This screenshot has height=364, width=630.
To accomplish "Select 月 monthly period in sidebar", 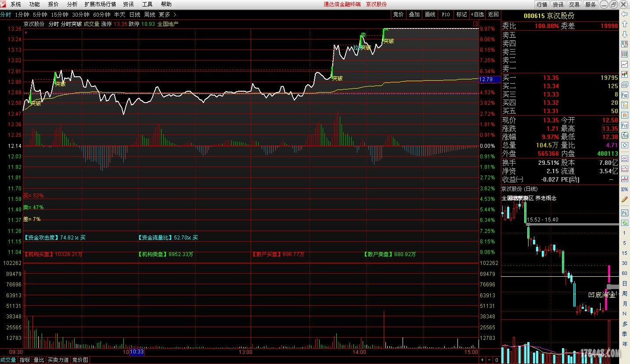I will [x=624, y=303].
